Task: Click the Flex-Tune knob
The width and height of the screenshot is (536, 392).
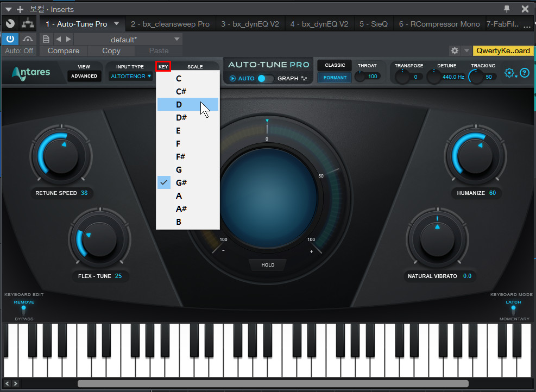Action: tap(99, 239)
